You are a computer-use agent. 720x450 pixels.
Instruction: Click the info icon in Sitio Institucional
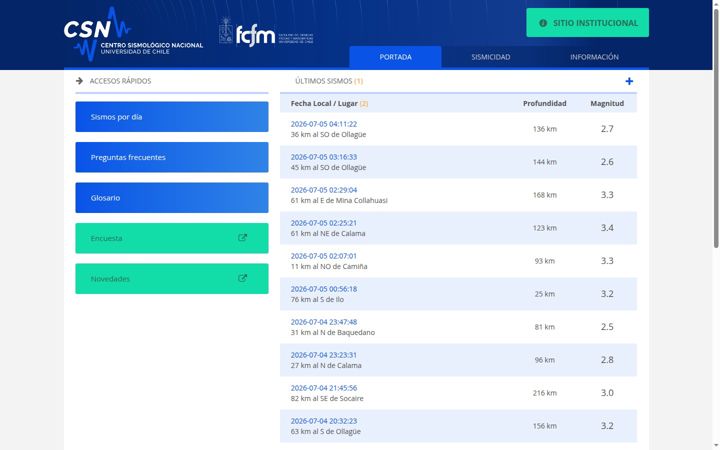[x=543, y=23]
